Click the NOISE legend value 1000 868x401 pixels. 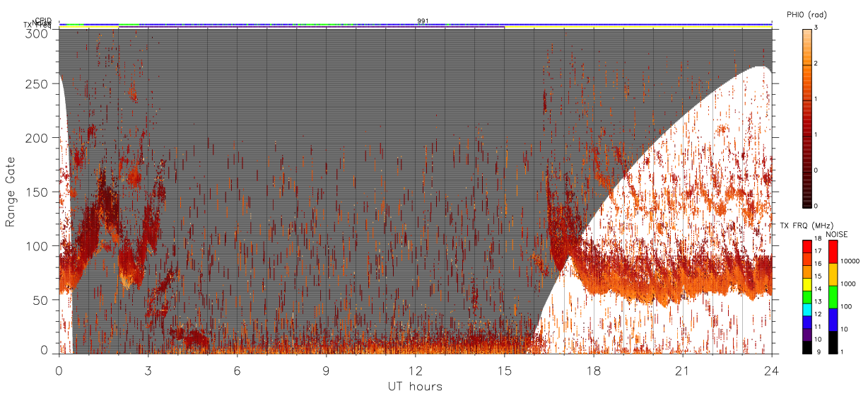point(849,285)
